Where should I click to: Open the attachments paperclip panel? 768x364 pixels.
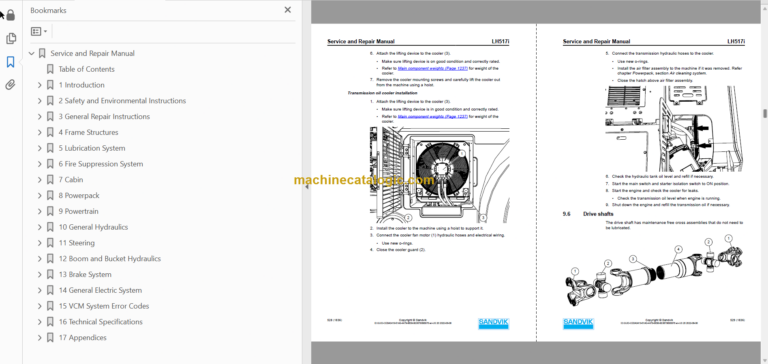click(11, 85)
